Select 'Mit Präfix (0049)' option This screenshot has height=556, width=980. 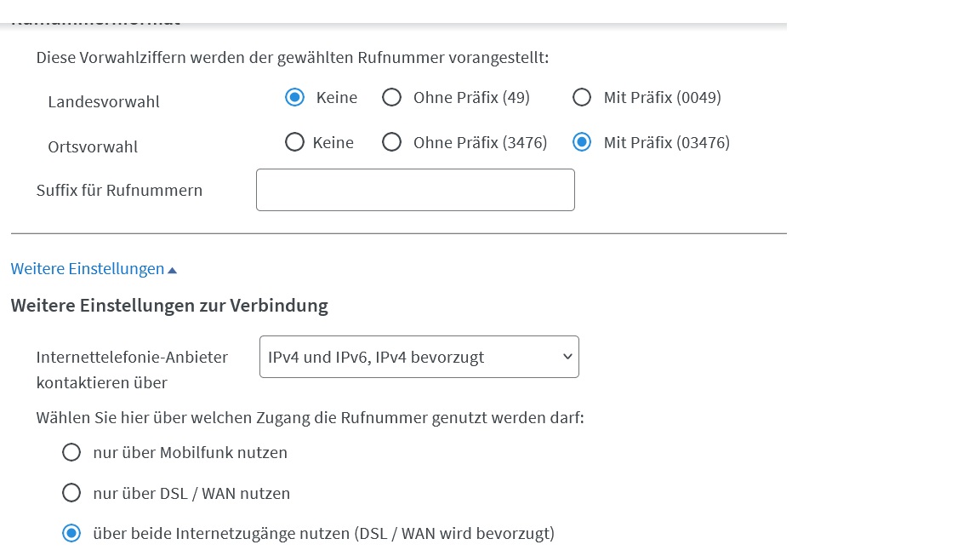click(x=582, y=97)
